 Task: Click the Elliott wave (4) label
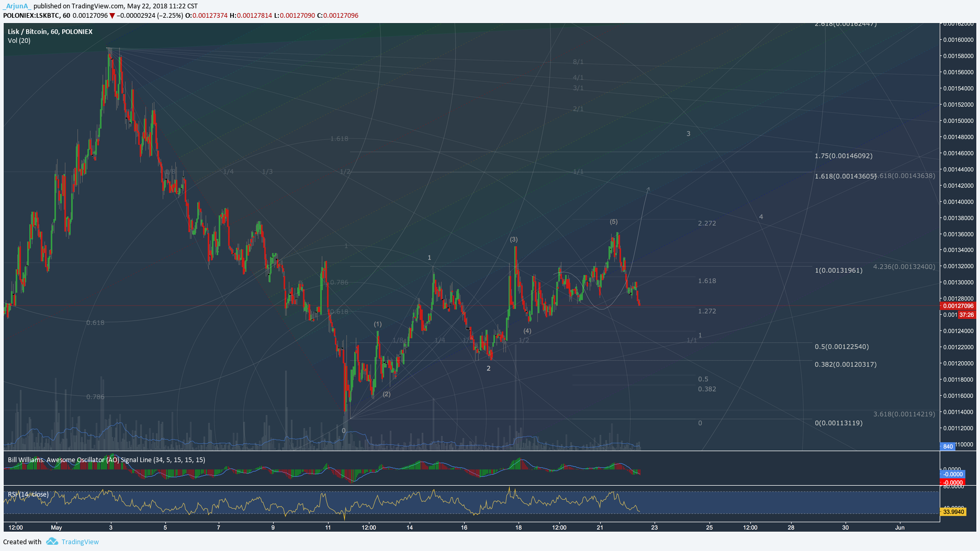[x=527, y=331]
